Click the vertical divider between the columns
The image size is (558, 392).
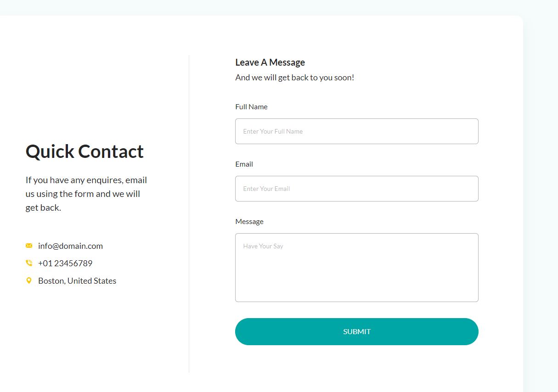[x=189, y=213]
